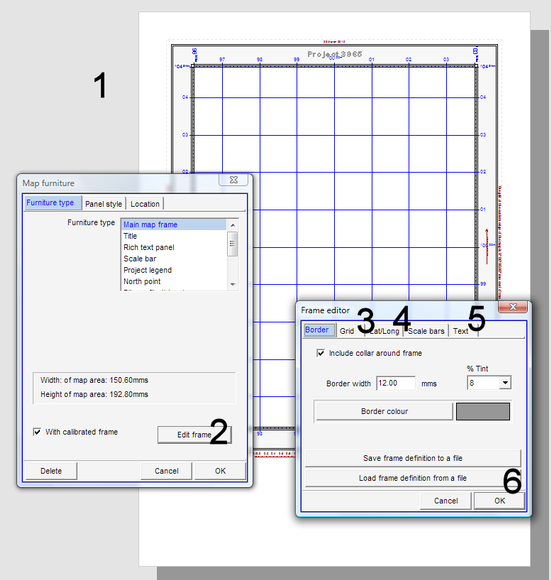Screen dimensions: 551x580
Task: Open the Scale bars tab
Action: (426, 331)
